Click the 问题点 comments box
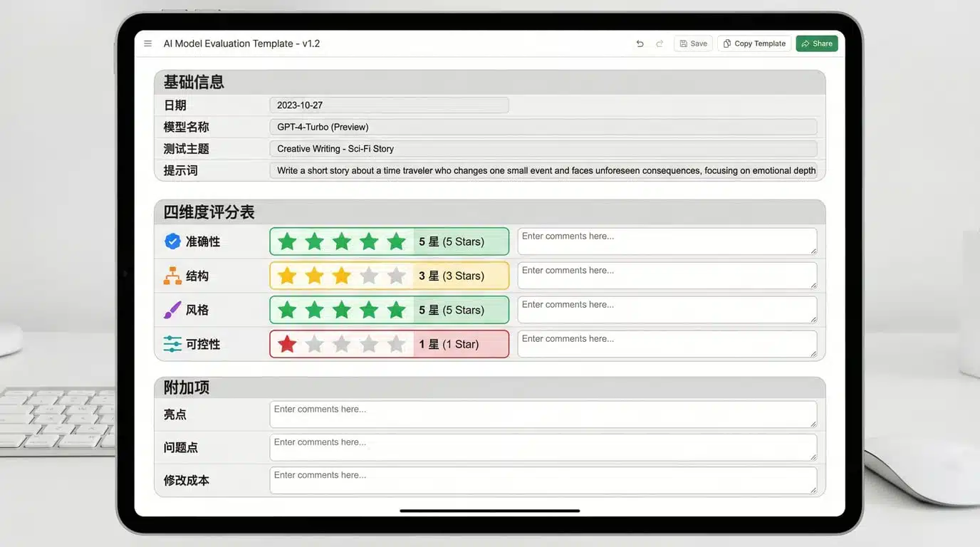980x547 pixels. [x=543, y=447]
